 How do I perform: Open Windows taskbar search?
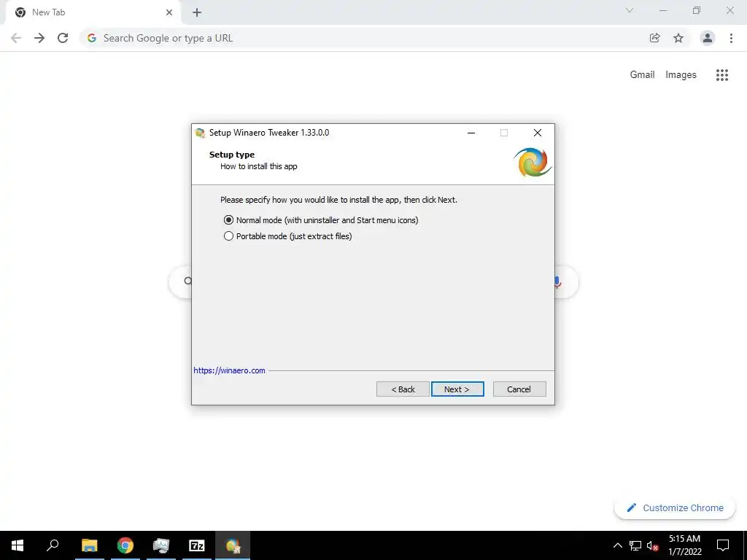pyautogui.click(x=53, y=545)
